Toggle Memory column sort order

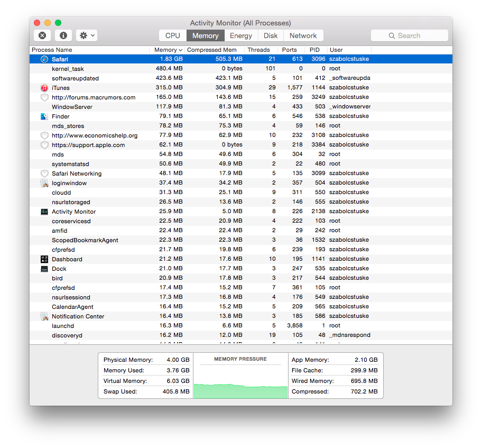[x=167, y=50]
